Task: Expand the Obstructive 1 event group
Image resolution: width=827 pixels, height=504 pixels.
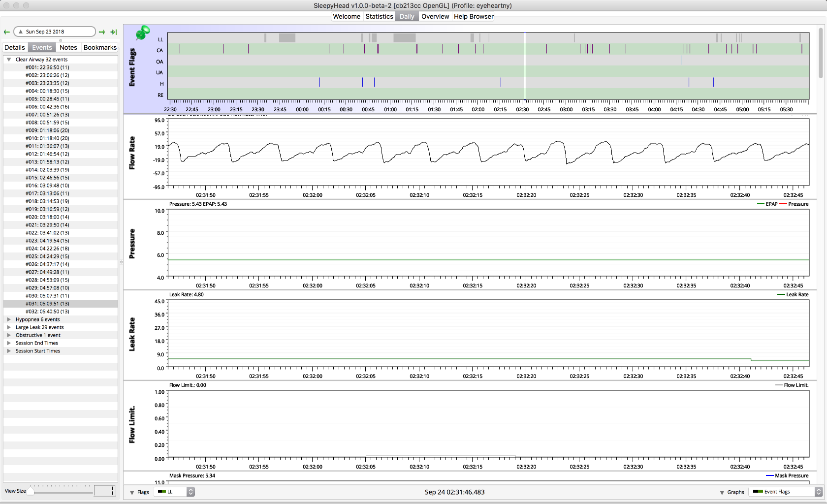Action: (x=9, y=335)
